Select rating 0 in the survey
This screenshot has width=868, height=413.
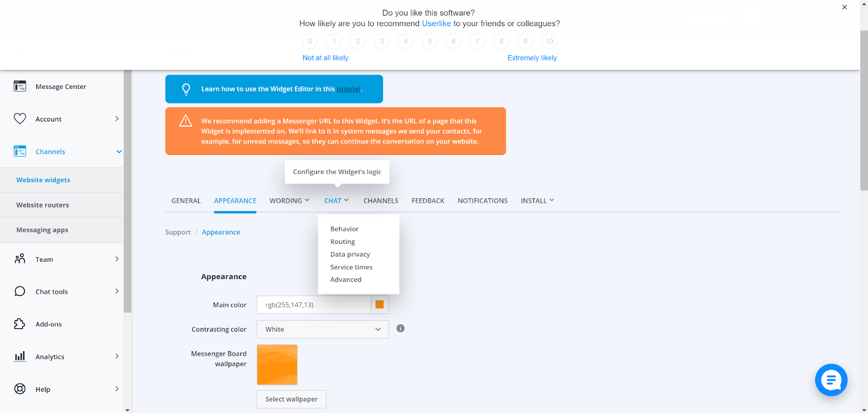pyautogui.click(x=310, y=41)
